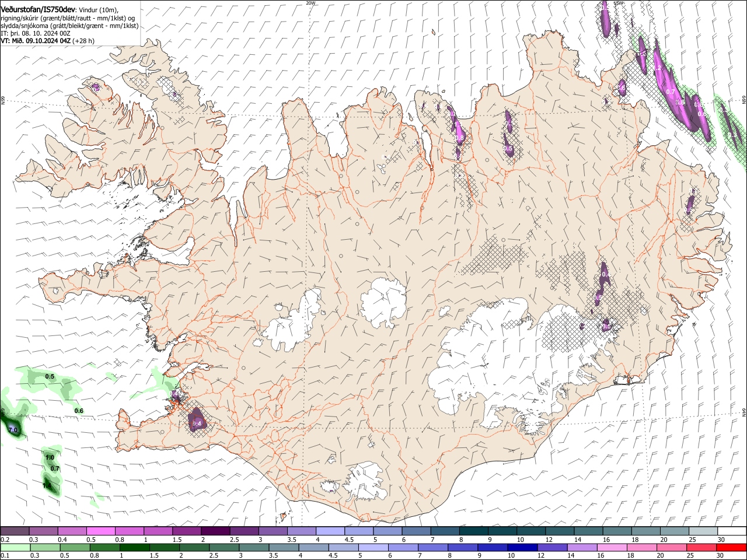Click the bright red swatch after 30

[x=731, y=548]
